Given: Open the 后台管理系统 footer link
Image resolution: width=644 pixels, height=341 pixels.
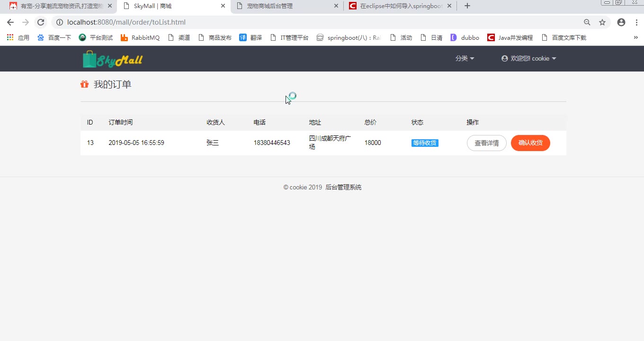Looking at the screenshot, I should click(343, 187).
